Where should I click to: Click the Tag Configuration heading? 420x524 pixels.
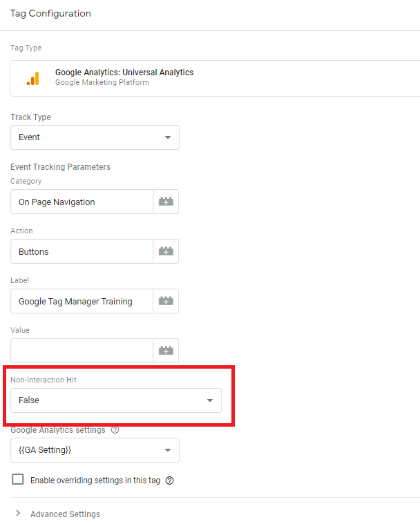tap(50, 13)
